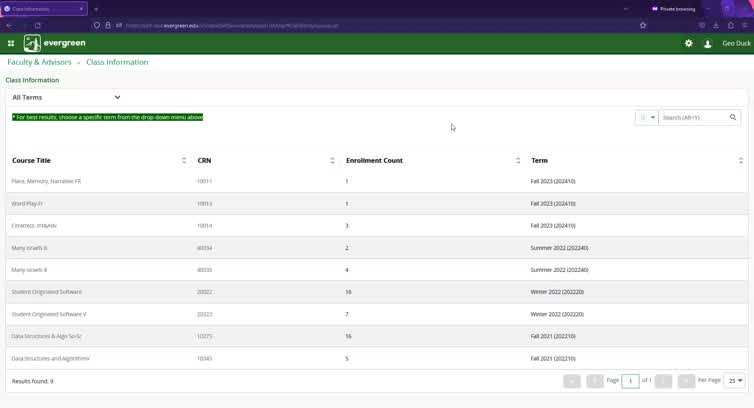
Task: Go to Faculty & Advisors breadcrumb
Action: click(x=39, y=62)
